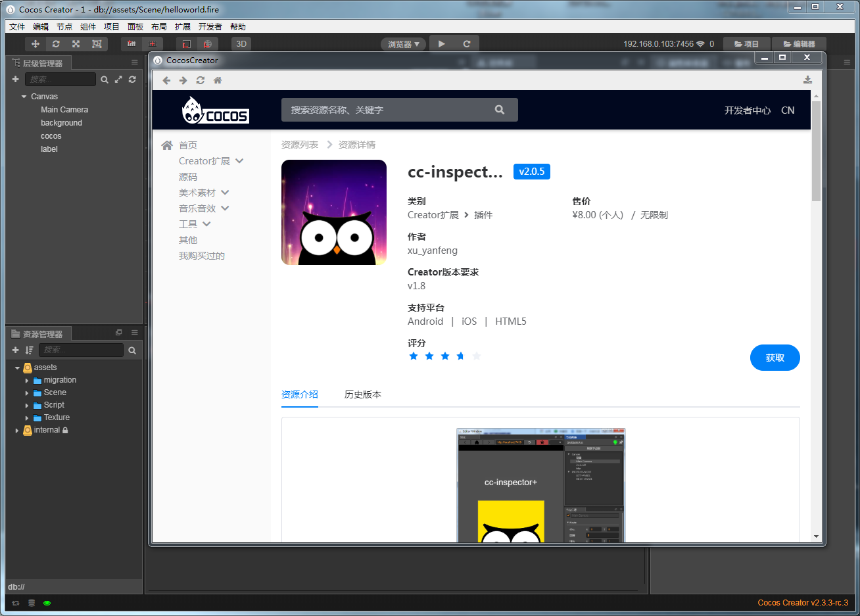Click the expand/collapse all nodes icon in hierarchy

point(118,80)
